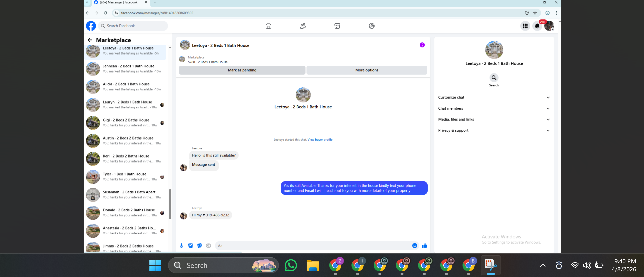The image size is (644, 277).
Task: Click the voice clip microphone icon
Action: pyautogui.click(x=181, y=246)
